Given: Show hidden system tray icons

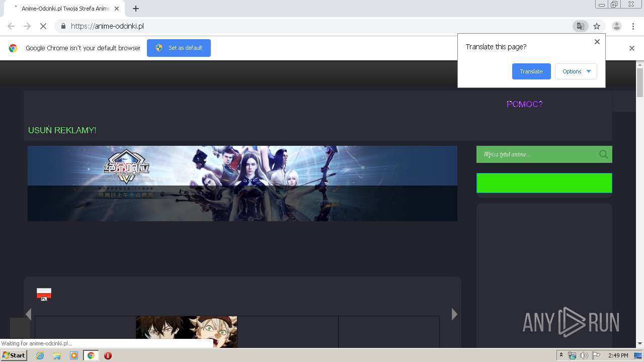Looking at the screenshot, I should 561,355.
